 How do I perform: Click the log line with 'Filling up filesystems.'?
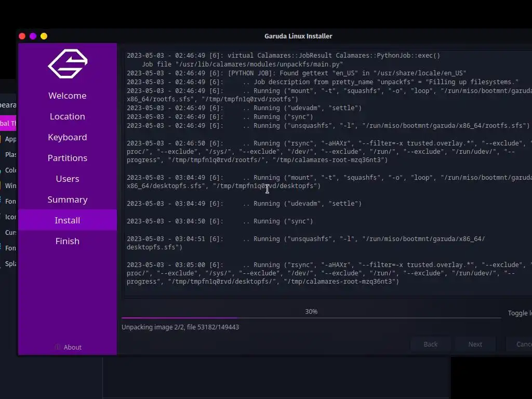pos(322,82)
